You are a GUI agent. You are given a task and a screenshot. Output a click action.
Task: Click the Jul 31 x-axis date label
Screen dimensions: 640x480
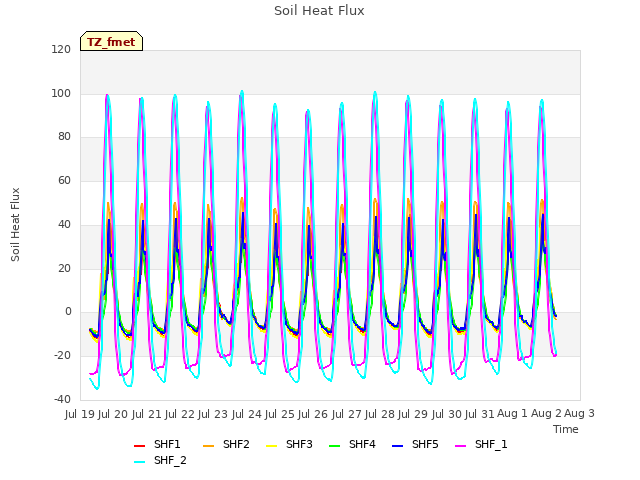(480, 414)
